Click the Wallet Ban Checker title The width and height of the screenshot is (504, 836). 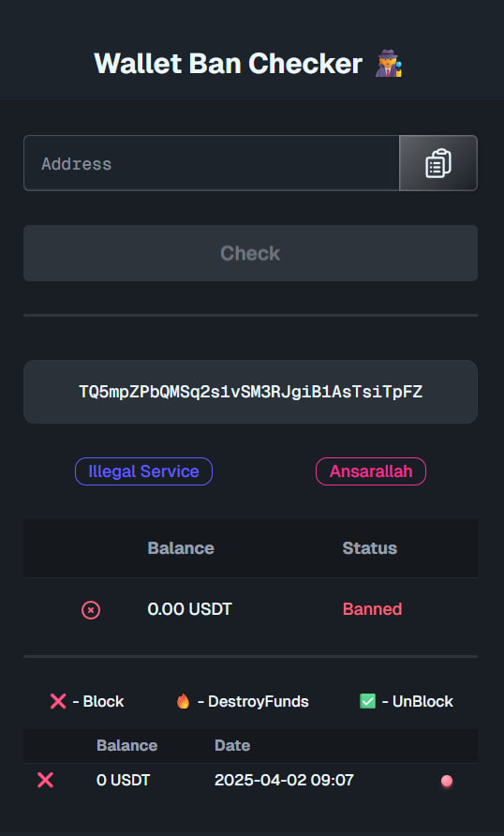point(229,64)
